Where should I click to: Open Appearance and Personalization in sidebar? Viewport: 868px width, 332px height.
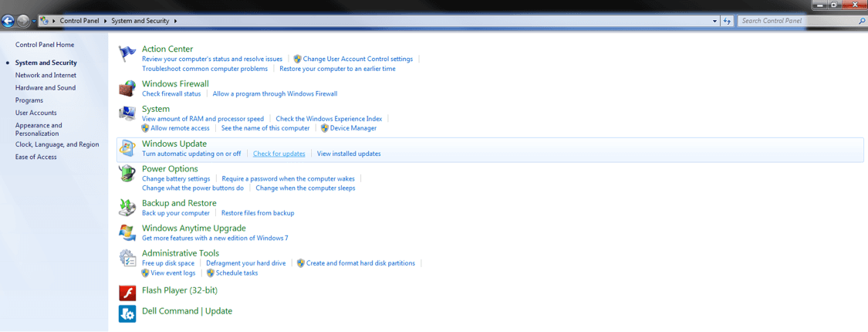click(x=39, y=129)
